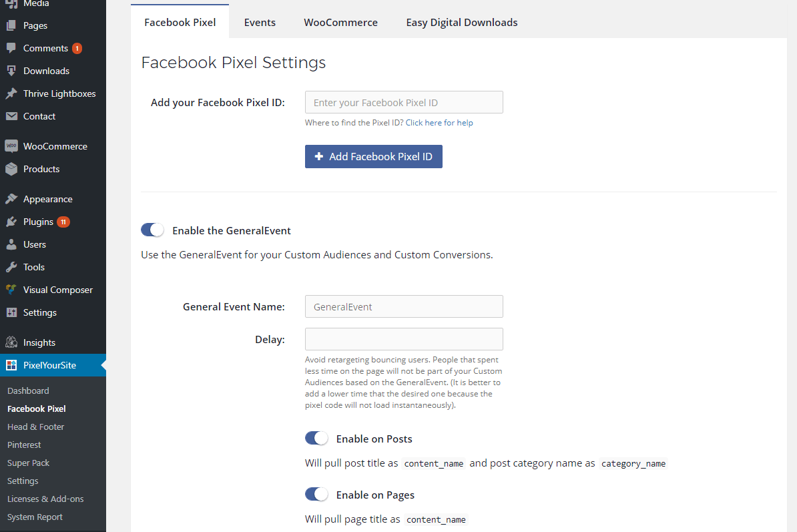Open Super Pack submenu item
The image size is (797, 532).
coord(29,463)
